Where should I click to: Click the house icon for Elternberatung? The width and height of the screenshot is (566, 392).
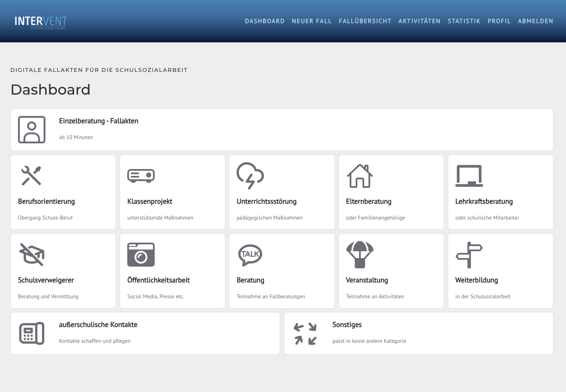click(359, 175)
